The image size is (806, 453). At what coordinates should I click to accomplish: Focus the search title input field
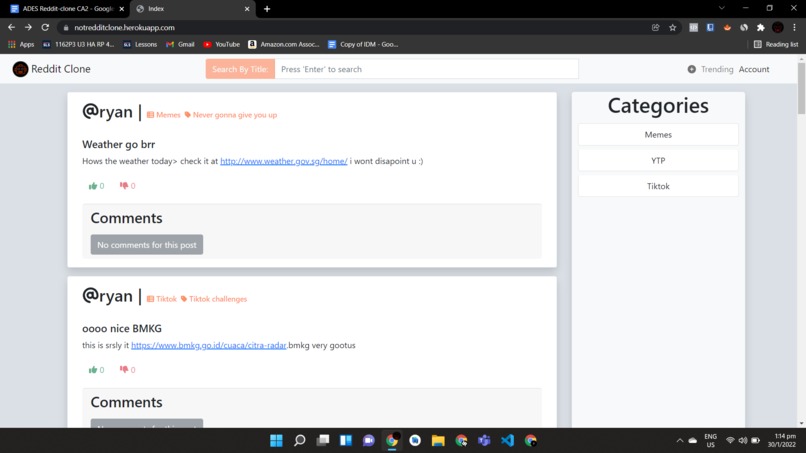(x=427, y=69)
